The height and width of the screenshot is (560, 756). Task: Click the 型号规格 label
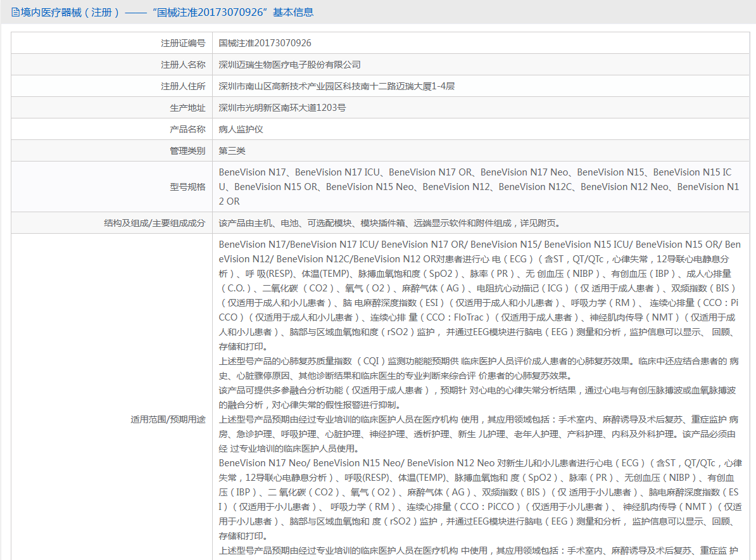click(187, 187)
